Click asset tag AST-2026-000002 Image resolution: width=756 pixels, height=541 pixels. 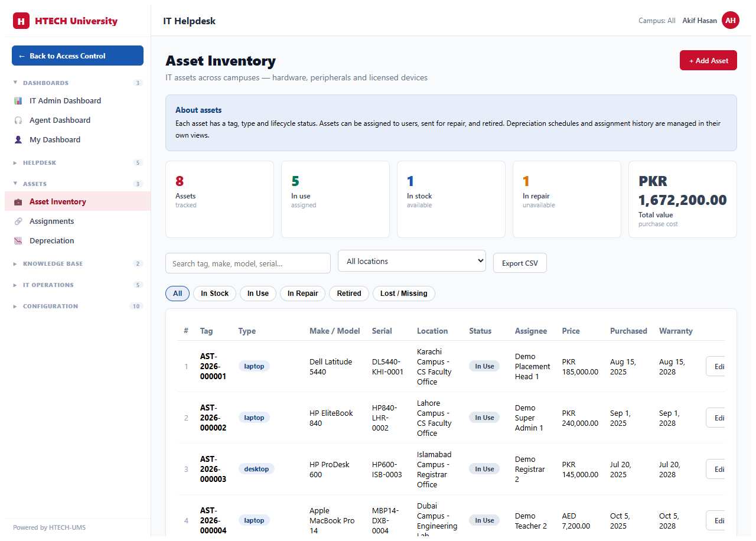click(x=213, y=418)
